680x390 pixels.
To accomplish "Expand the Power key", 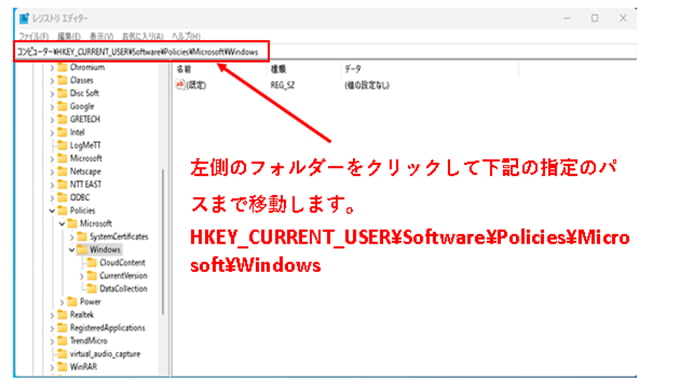I will tap(62, 302).
